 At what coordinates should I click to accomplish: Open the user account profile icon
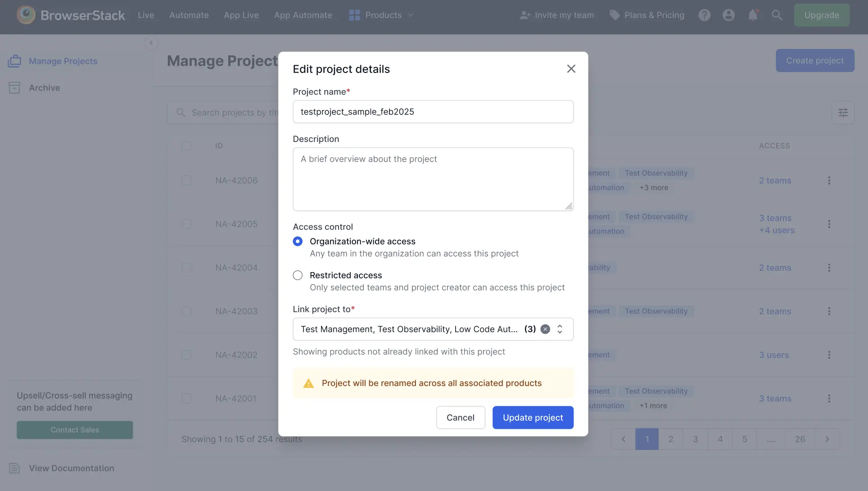[728, 15]
